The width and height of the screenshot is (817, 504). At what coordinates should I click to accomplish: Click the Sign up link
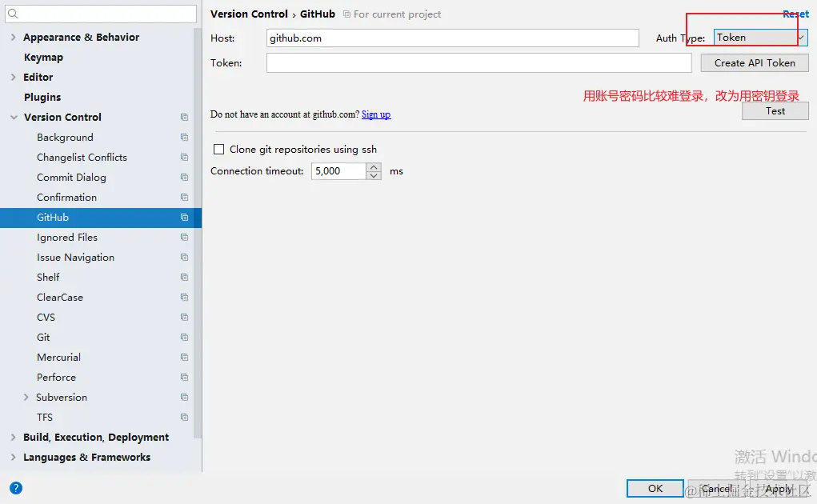pyautogui.click(x=376, y=114)
